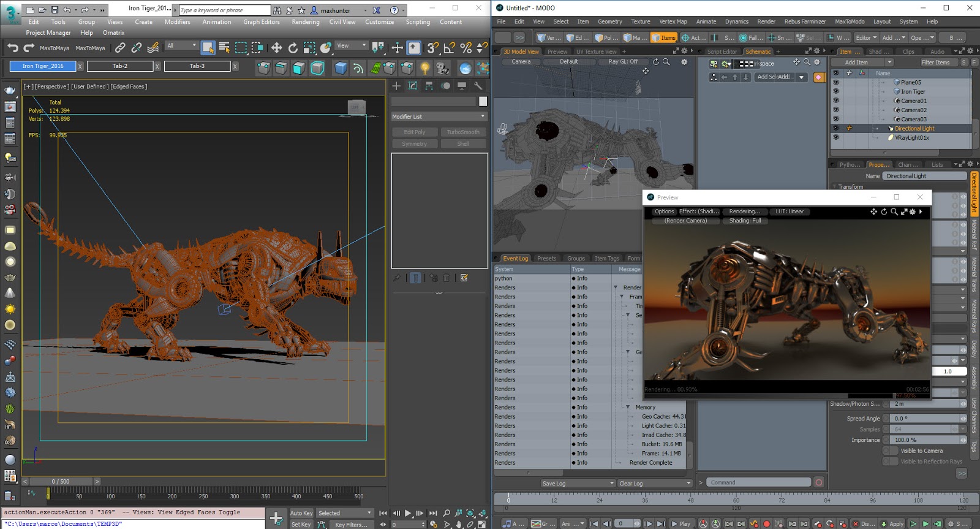
Task: Click the 0 / 500 time slider
Action: pos(61,481)
